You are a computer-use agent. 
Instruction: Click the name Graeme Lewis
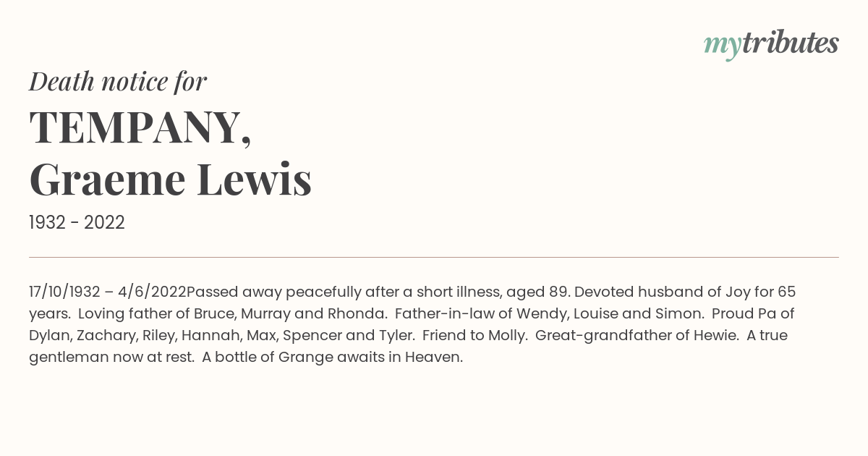tap(170, 180)
